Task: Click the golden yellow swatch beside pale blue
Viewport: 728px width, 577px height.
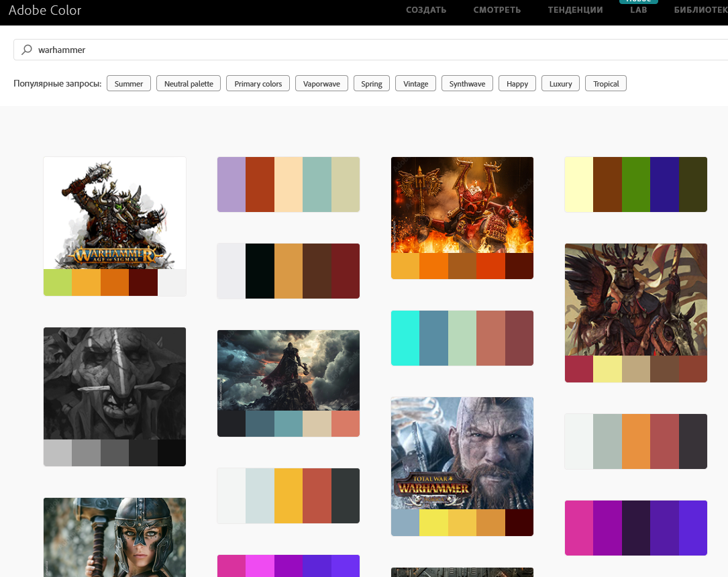Action: [x=289, y=496]
